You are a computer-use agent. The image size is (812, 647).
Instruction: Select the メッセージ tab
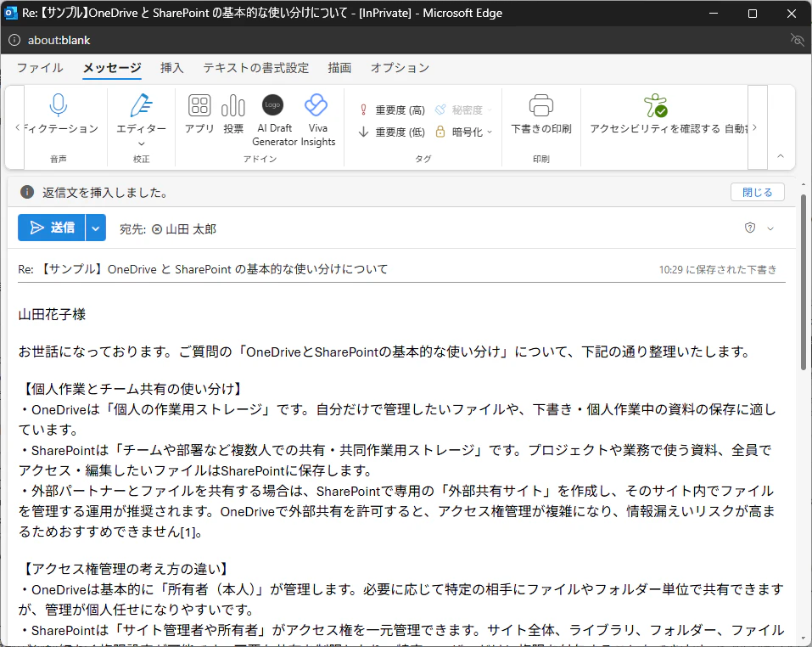tap(112, 68)
